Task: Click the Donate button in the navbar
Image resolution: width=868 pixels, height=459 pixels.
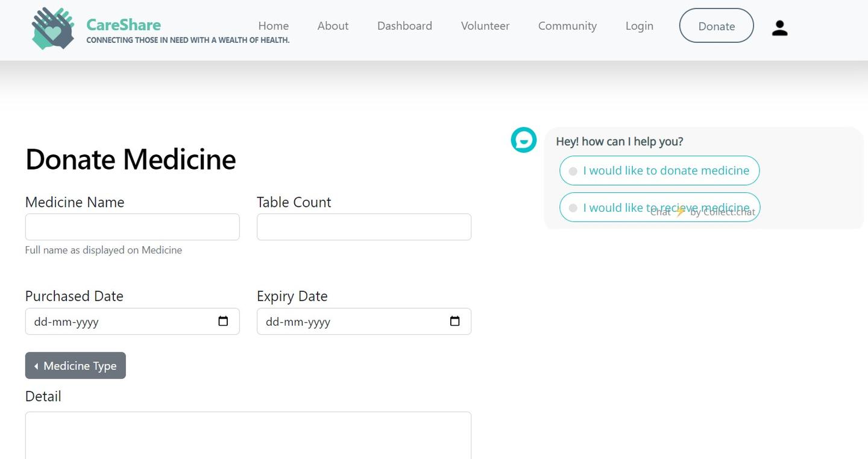Action: click(x=716, y=26)
